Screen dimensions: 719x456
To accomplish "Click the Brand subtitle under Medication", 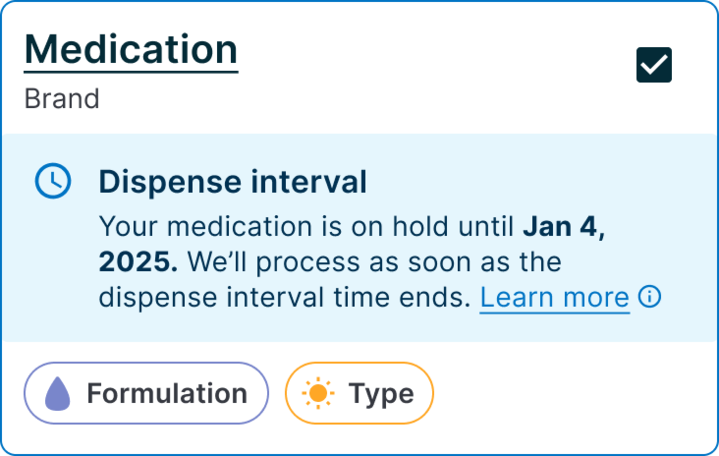I will pyautogui.click(x=62, y=99).
